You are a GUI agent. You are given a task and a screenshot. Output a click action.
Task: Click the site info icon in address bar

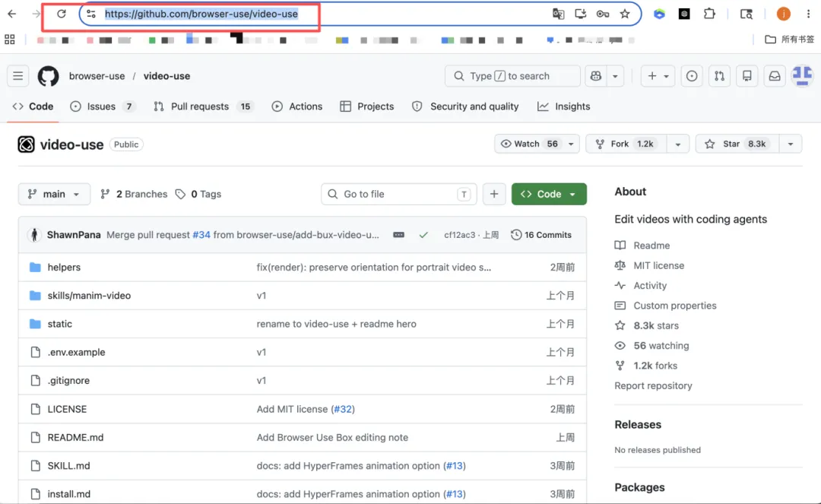tap(91, 14)
